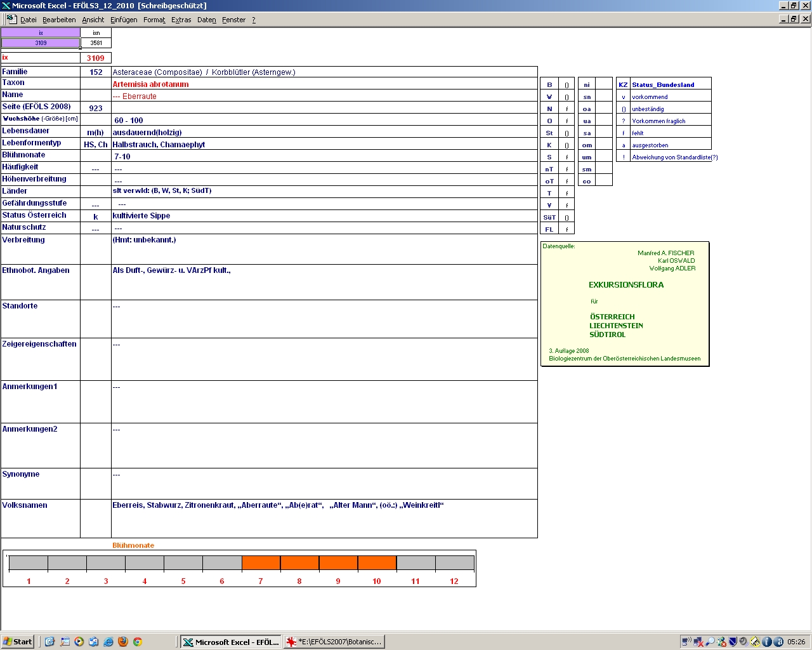Click the Seite value 923
The height and width of the screenshot is (650, 812).
96,108
